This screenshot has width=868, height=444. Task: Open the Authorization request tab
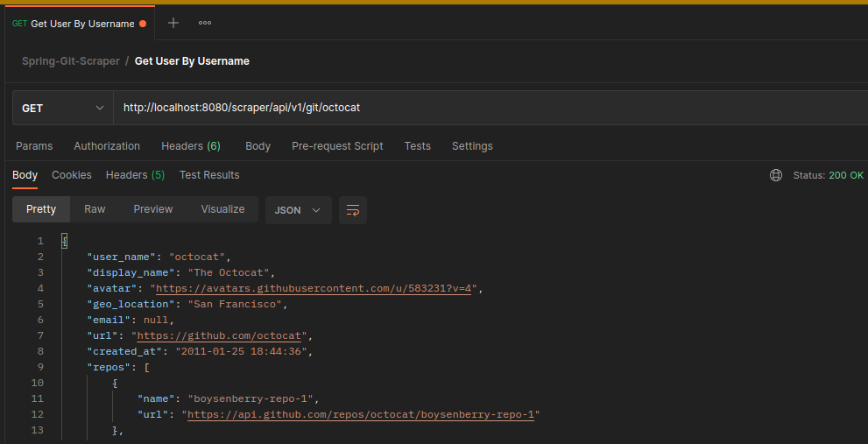(107, 146)
